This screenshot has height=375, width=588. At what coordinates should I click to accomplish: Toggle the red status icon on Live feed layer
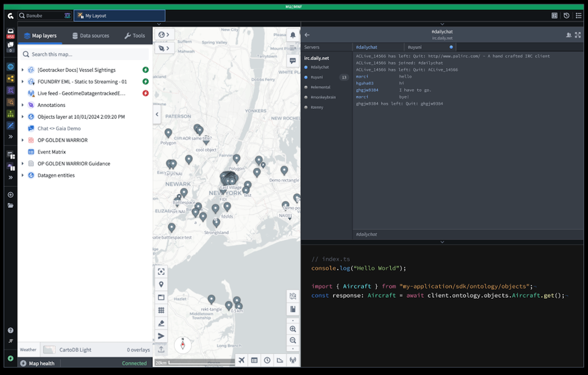pyautogui.click(x=145, y=93)
